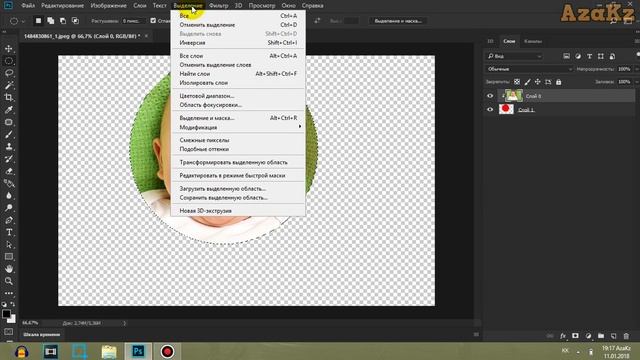Screen dimensions: 640x360
Task: Select the Crop tool
Action: (x=9, y=98)
